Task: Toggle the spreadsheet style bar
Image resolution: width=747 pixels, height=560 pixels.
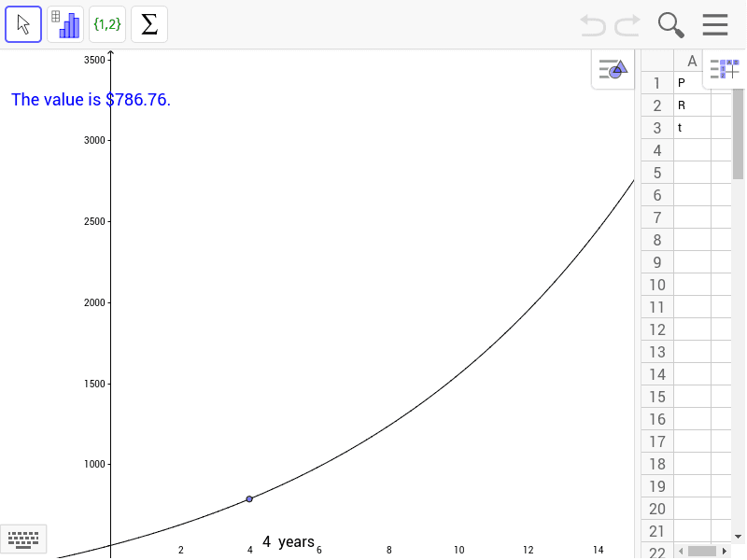Action: [724, 68]
